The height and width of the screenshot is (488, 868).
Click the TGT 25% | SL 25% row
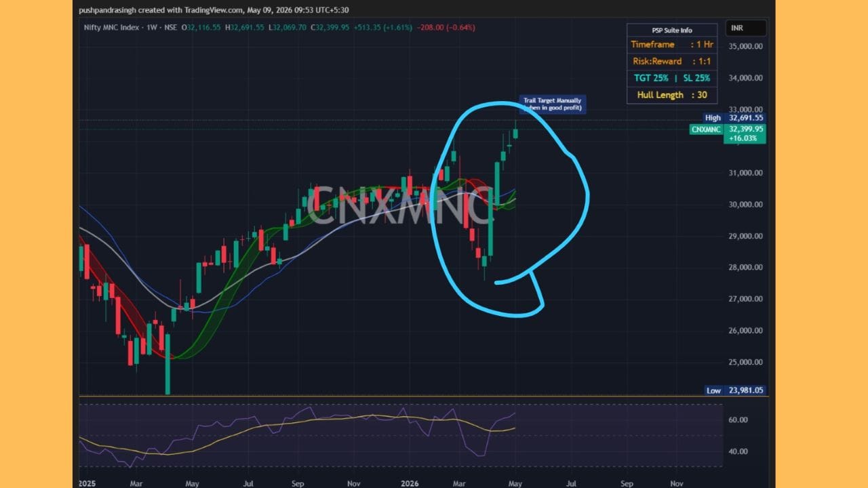coord(672,79)
